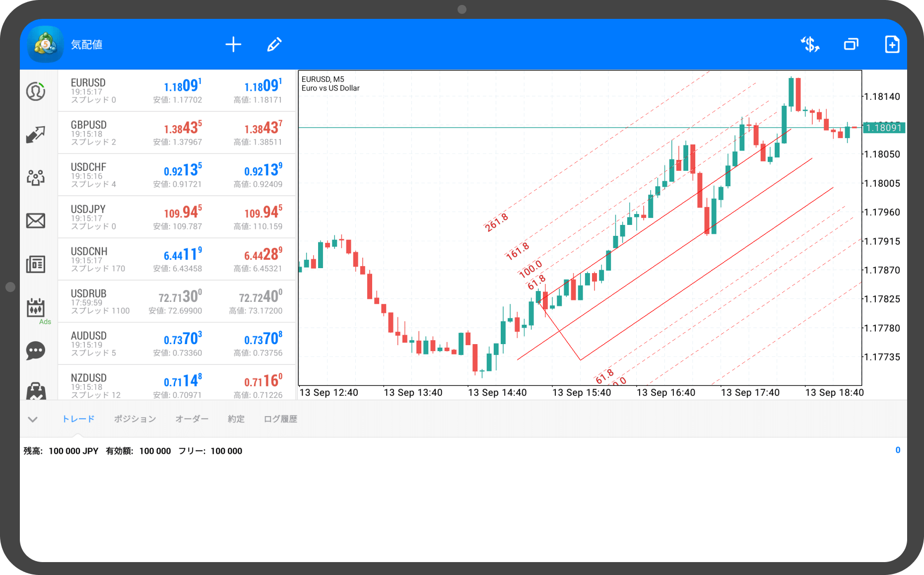Open the chart windows layout icon
Image resolution: width=924 pixels, height=575 pixels.
click(x=851, y=44)
